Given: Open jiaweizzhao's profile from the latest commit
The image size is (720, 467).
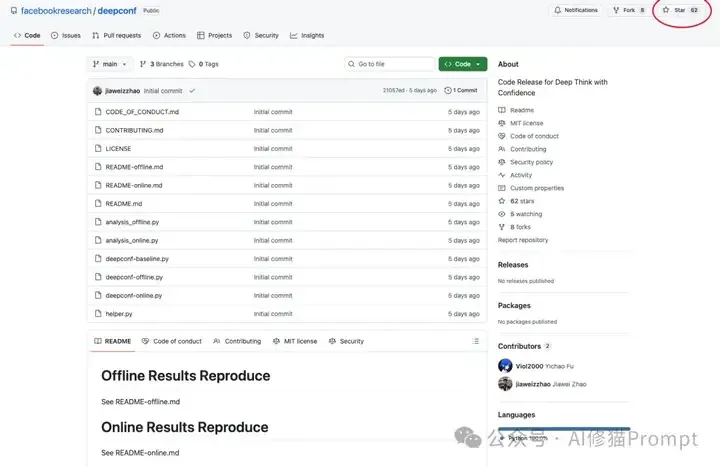Looking at the screenshot, I should pyautogui.click(x=123, y=91).
